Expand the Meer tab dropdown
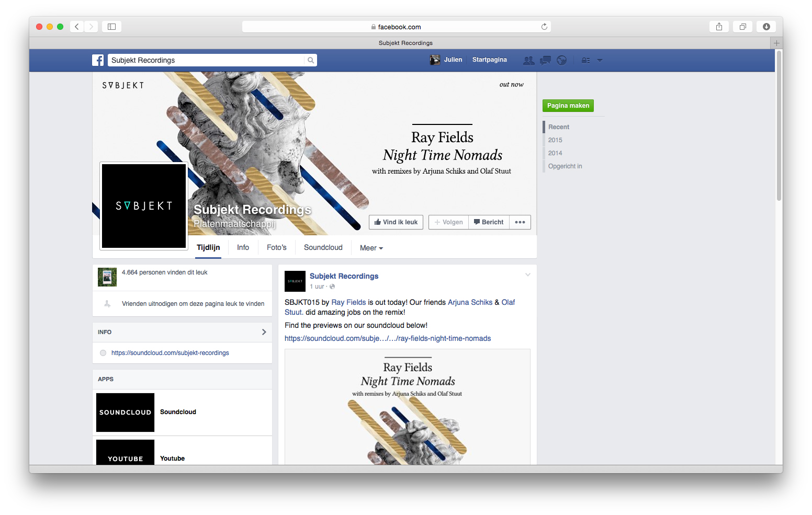812x515 pixels. (x=371, y=248)
